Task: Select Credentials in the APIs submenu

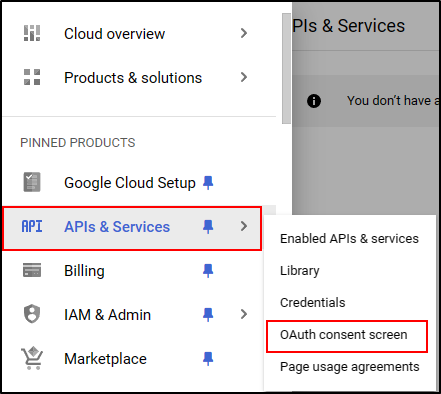Action: click(313, 303)
